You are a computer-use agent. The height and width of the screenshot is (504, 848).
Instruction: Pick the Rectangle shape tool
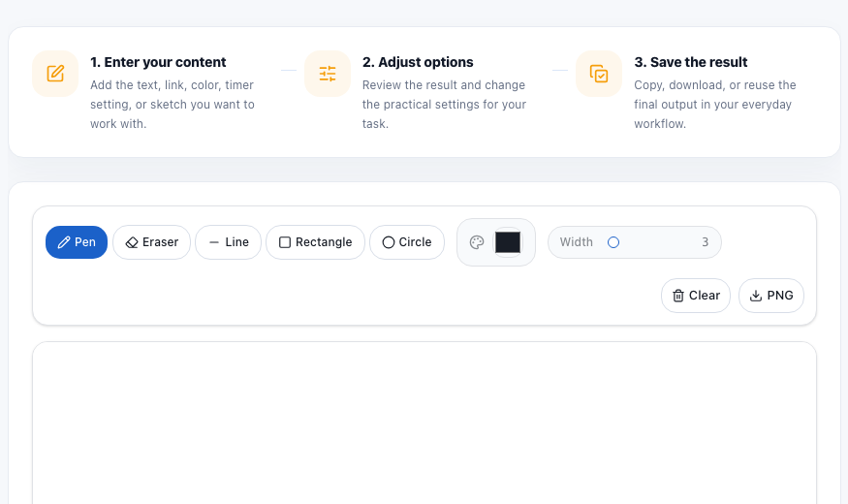315,242
